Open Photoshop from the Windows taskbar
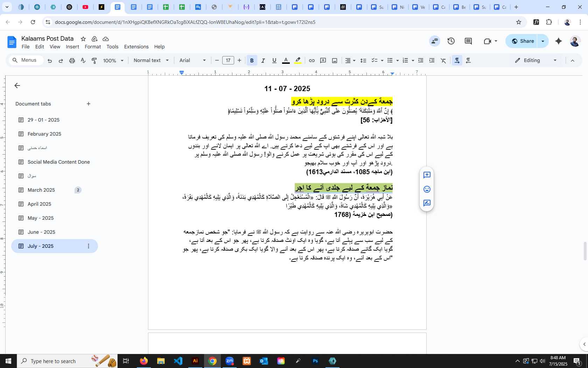The image size is (588, 368). 315,361
